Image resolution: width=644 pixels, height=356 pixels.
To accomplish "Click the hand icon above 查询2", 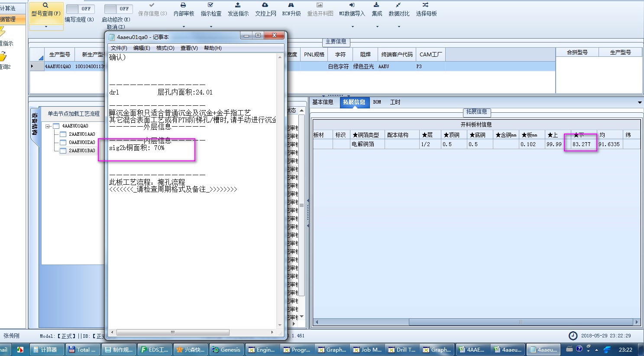I will tap(3, 56).
